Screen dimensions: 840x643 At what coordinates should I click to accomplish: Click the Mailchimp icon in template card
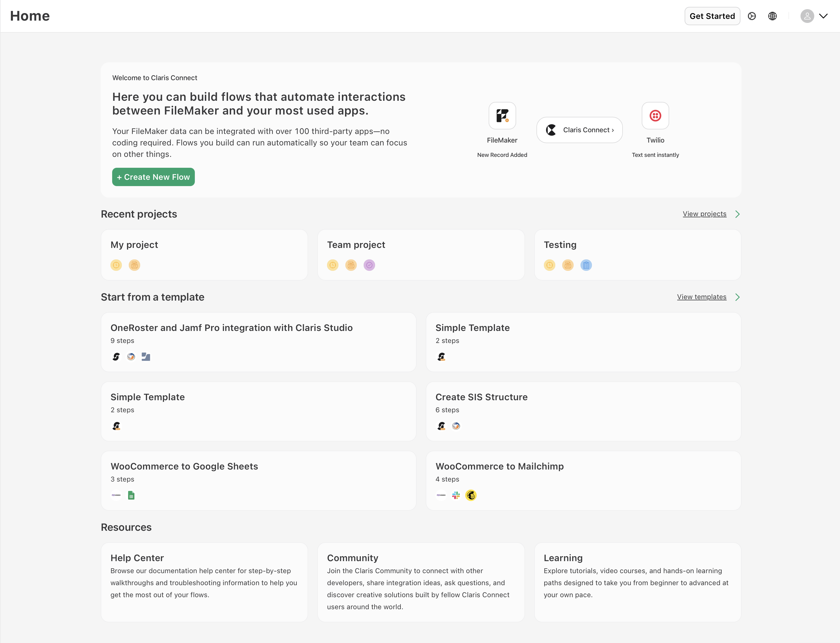coord(470,495)
